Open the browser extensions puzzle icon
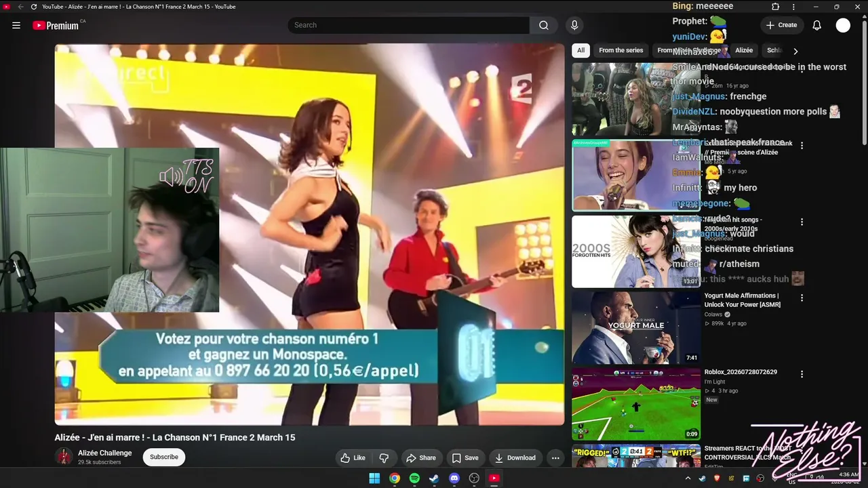868x488 pixels. [776, 7]
